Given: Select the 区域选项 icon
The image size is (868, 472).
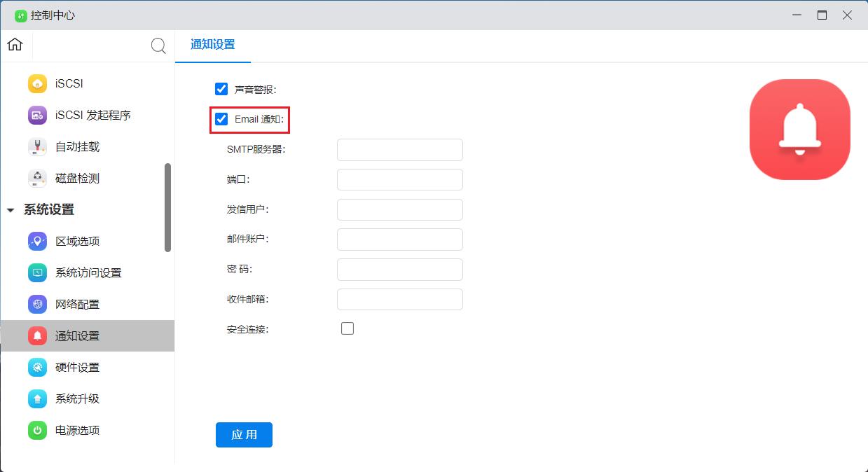Looking at the screenshot, I should [x=37, y=241].
